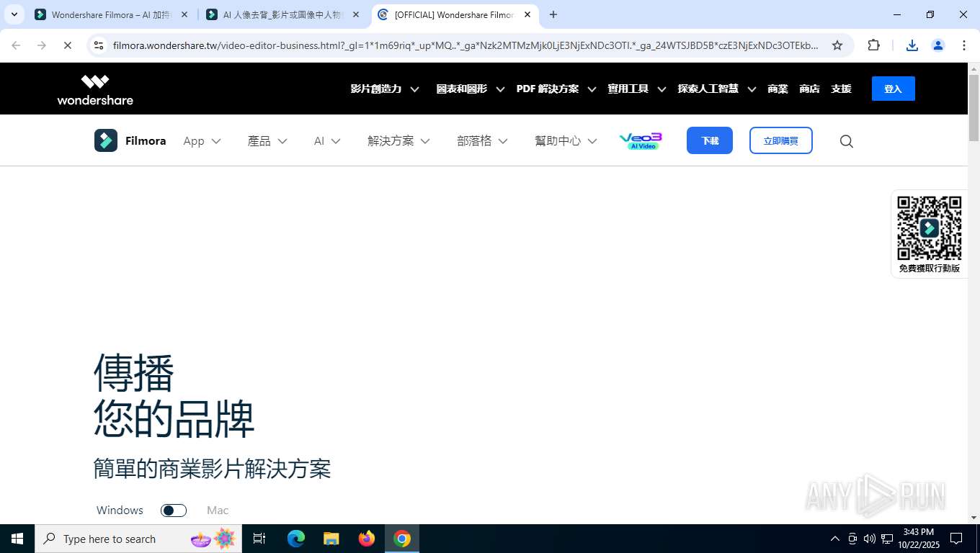Expand PDF 解決方案 menu
This screenshot has height=553, width=980.
pos(556,89)
